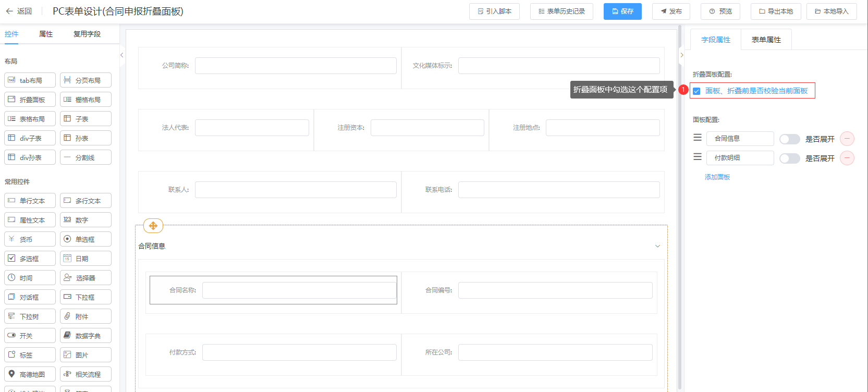
Task: Select the 单选框 radio control
Action: point(85,239)
